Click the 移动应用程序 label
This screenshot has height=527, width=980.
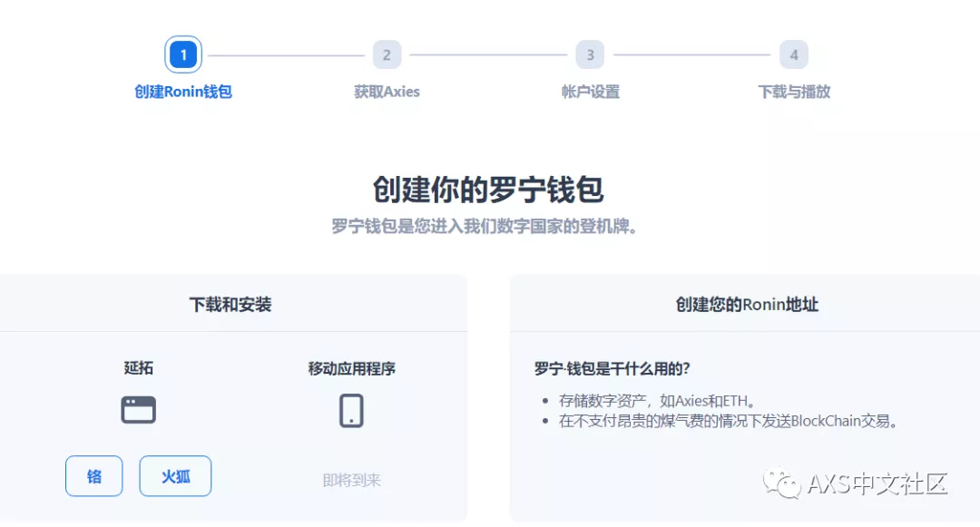(351, 368)
